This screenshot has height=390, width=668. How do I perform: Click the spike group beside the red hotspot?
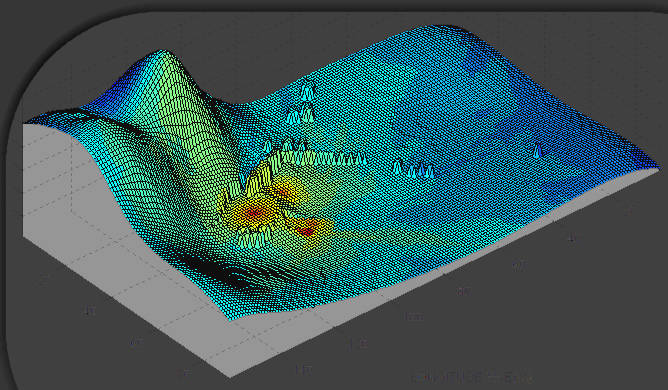[255, 239]
